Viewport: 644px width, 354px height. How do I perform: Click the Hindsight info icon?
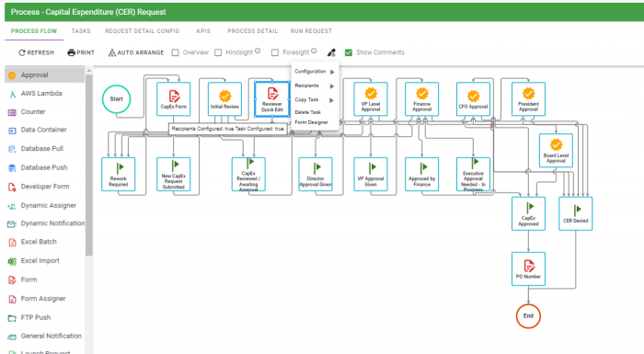(258, 51)
